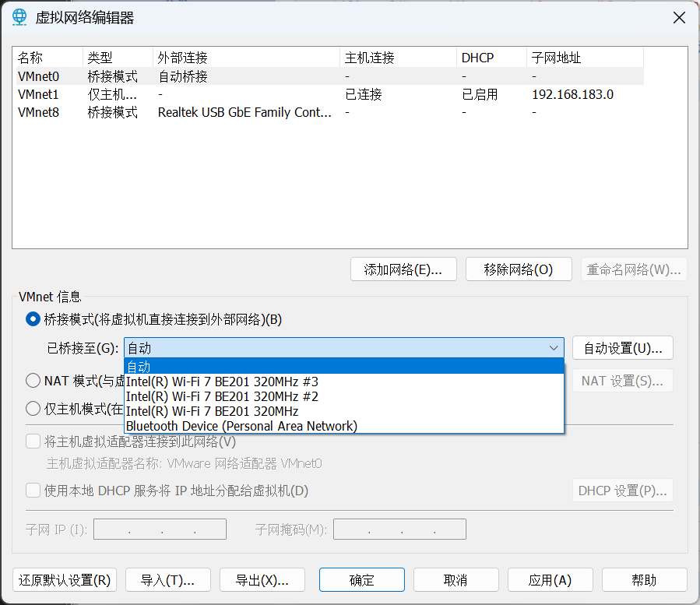Select the VMnet0 row
Viewport: 700px width, 605px height.
pos(330,76)
